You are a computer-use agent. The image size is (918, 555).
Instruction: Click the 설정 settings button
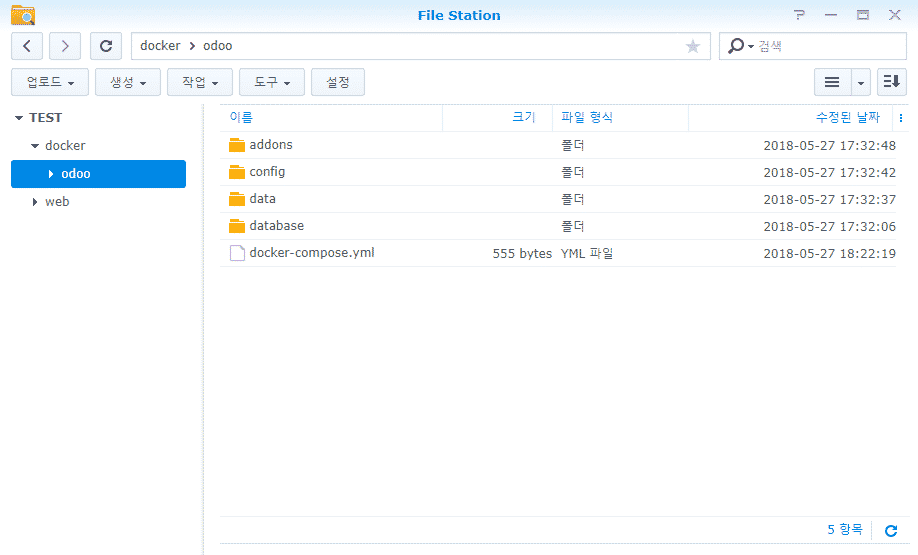[338, 82]
